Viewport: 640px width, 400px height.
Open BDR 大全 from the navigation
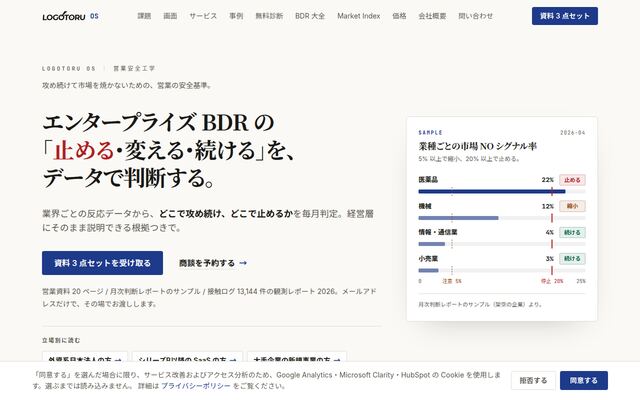(x=310, y=16)
